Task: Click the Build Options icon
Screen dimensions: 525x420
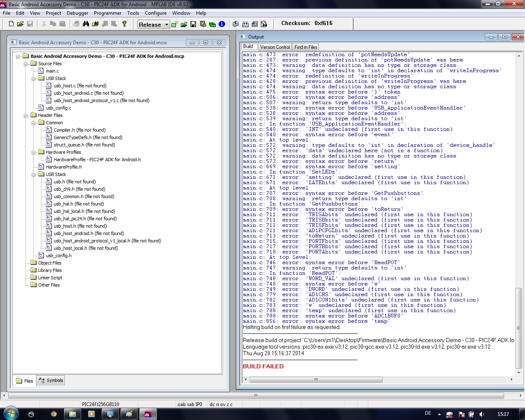Action: tap(203, 24)
